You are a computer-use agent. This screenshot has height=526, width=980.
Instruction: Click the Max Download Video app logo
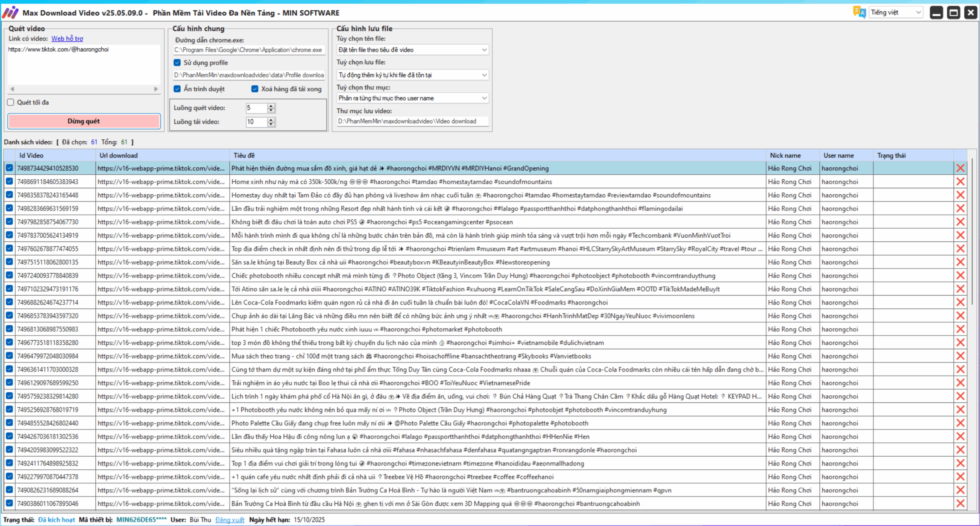point(10,13)
